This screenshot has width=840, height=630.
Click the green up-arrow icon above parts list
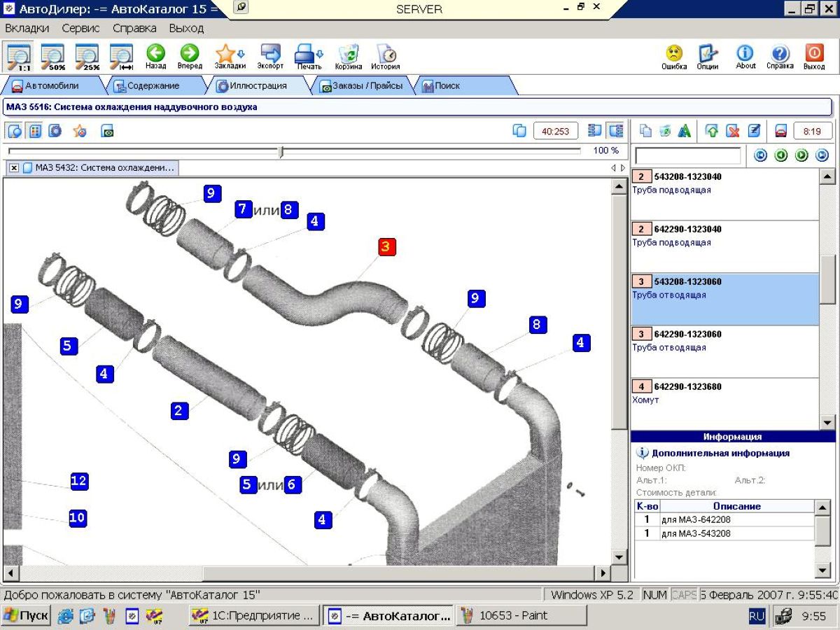click(712, 131)
